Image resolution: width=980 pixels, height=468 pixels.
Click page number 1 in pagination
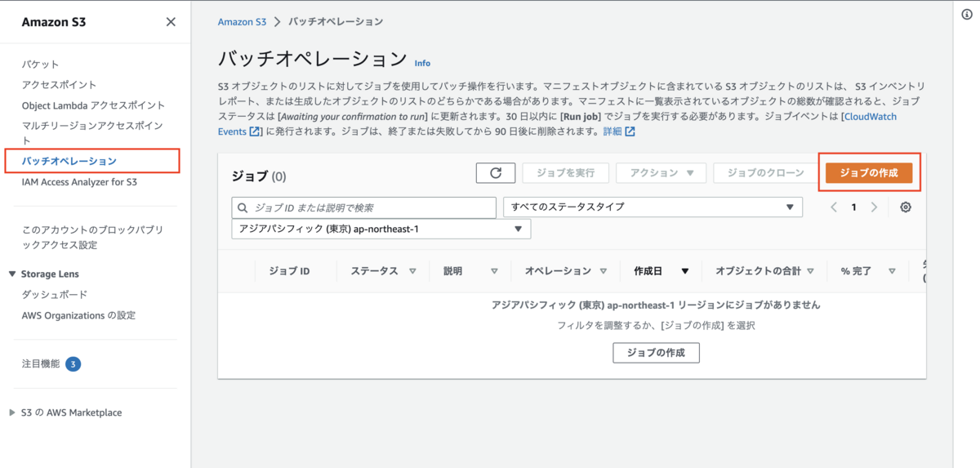click(854, 207)
